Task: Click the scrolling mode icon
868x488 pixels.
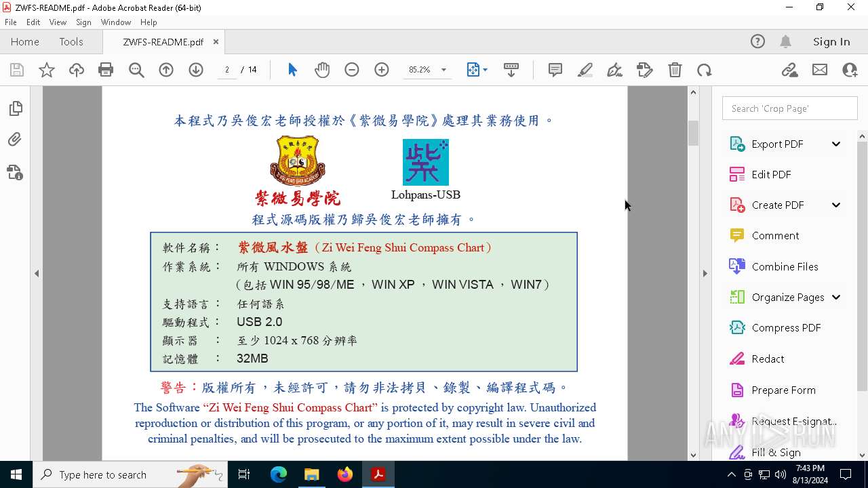Action: (x=511, y=70)
